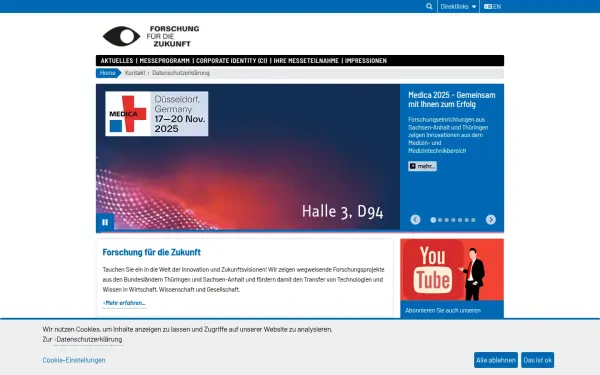Open Datenschutzerklärung breadcrumb link
The image size is (600, 375).
[x=181, y=73]
